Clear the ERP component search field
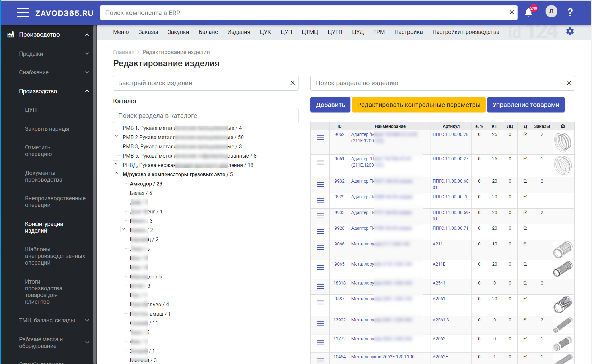The height and width of the screenshot is (364, 592). [512, 12]
